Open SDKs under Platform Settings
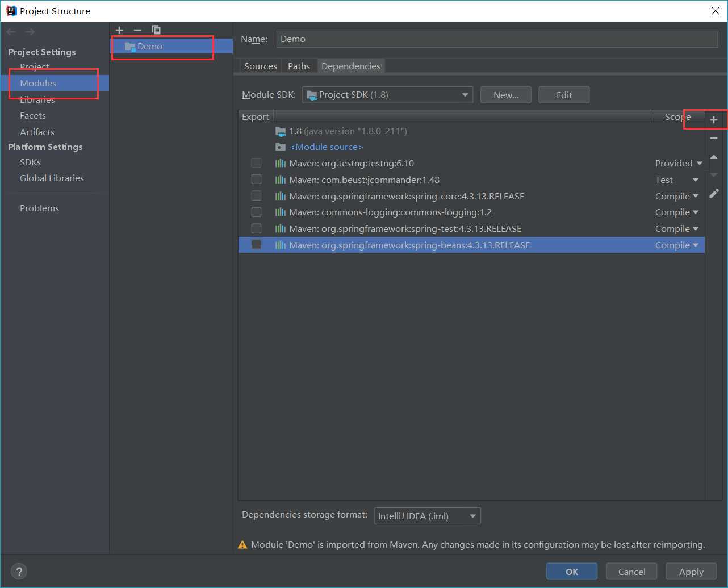Viewport: 728px width, 588px height. [x=31, y=162]
